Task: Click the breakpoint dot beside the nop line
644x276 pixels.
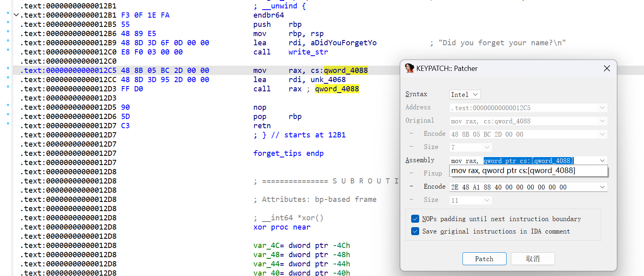Action: [x=8, y=105]
